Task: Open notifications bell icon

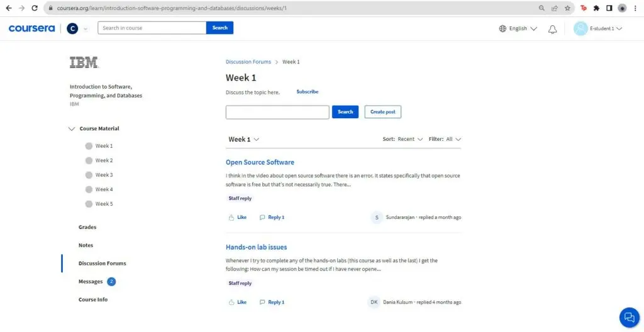Action: click(x=553, y=29)
